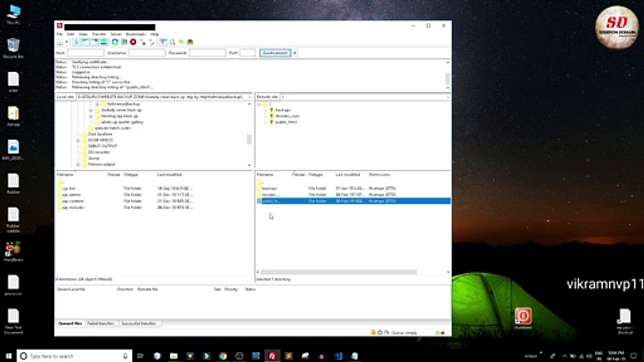The width and height of the screenshot is (644, 362).
Task: Click the remote list horizontal scrollbar
Action: click(338, 272)
